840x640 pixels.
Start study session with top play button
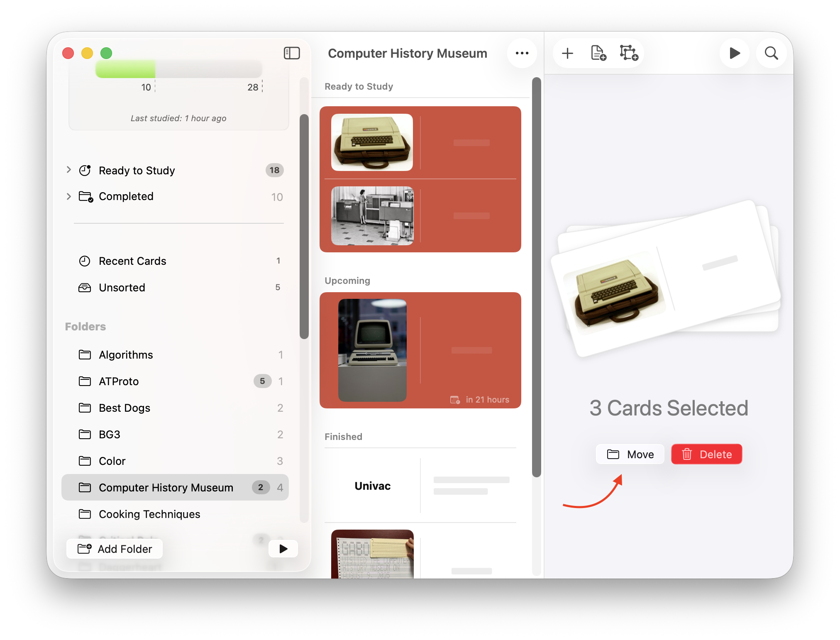(x=734, y=53)
